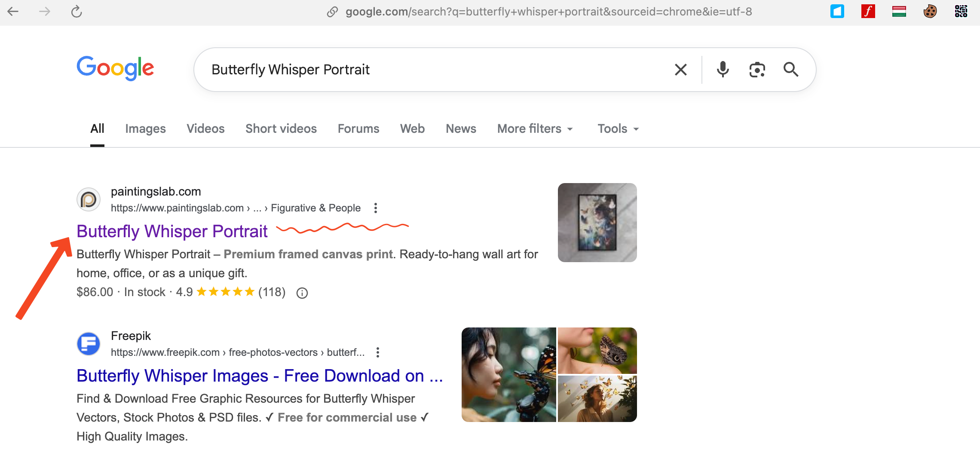Click the framed canvas print thumbnail
Viewport: 980px width, 471px height.
point(597,223)
